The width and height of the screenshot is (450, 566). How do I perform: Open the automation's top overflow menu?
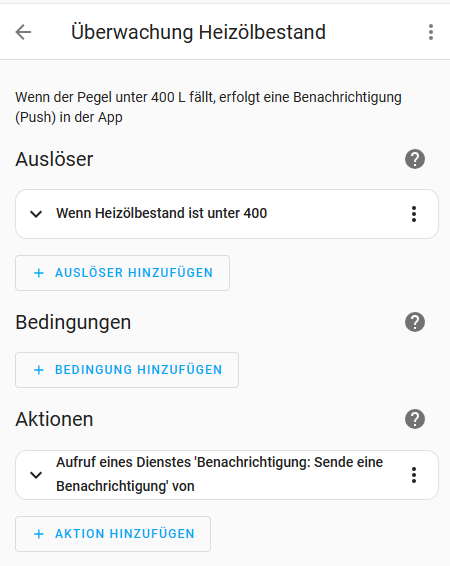click(431, 32)
